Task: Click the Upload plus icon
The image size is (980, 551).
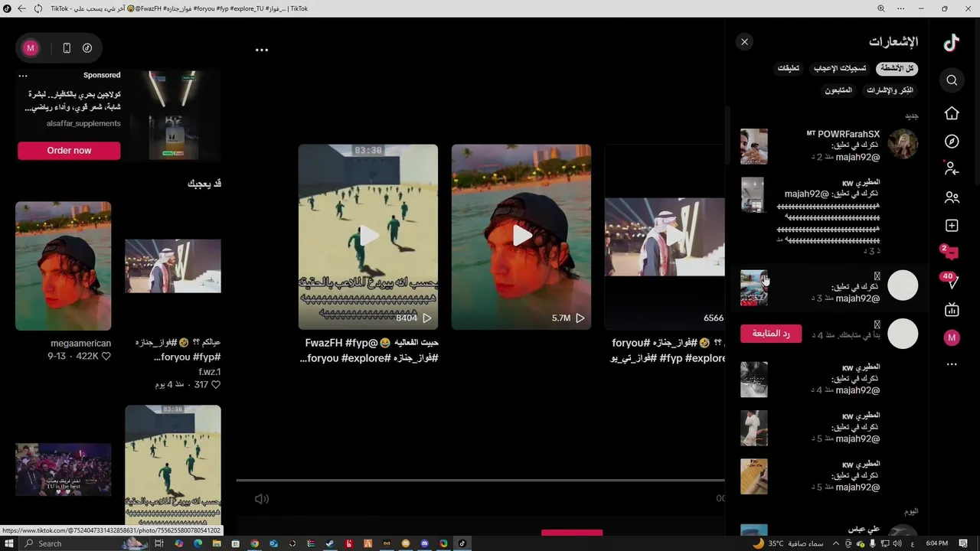Action: [x=952, y=226]
